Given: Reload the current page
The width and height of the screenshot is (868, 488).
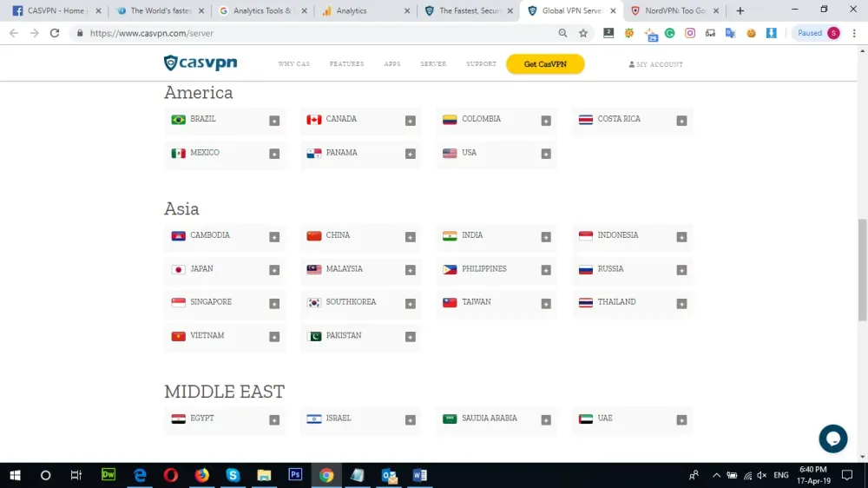Looking at the screenshot, I should coord(54,33).
